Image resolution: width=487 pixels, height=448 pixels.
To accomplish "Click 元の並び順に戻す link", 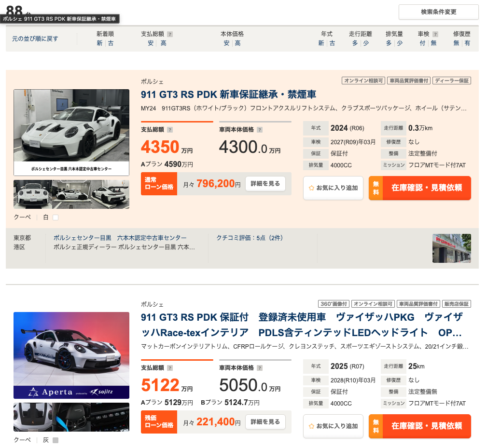I will 35,39.
